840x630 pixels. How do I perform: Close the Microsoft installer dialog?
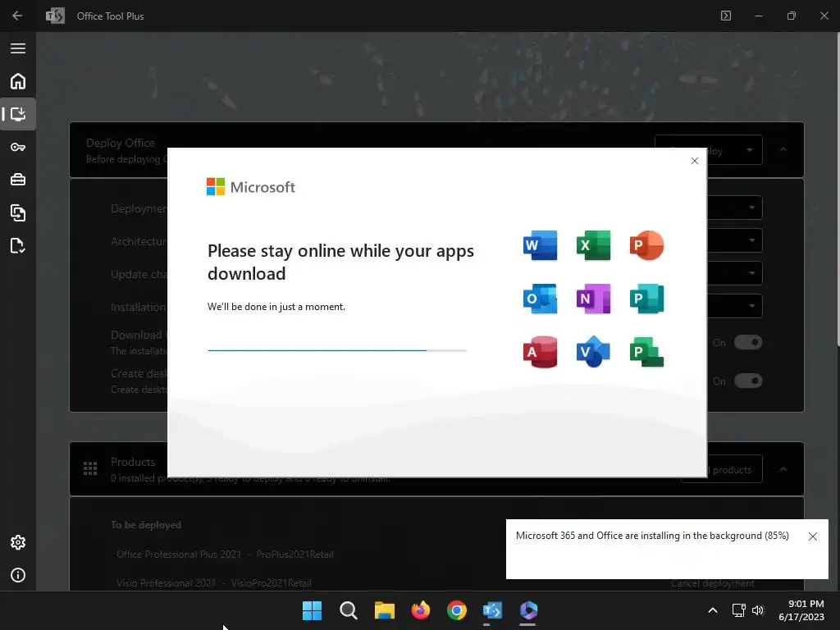tap(694, 161)
